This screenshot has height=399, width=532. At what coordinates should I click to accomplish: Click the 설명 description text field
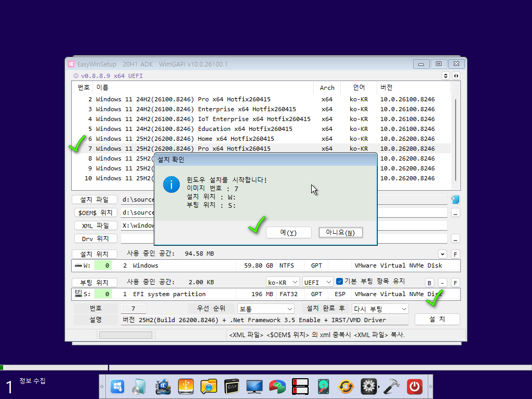click(264, 320)
